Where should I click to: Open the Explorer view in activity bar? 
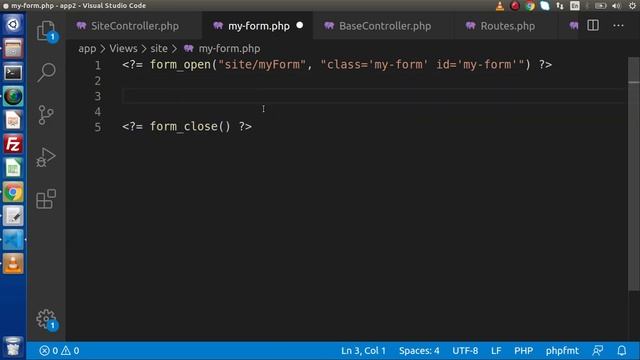coord(46,31)
